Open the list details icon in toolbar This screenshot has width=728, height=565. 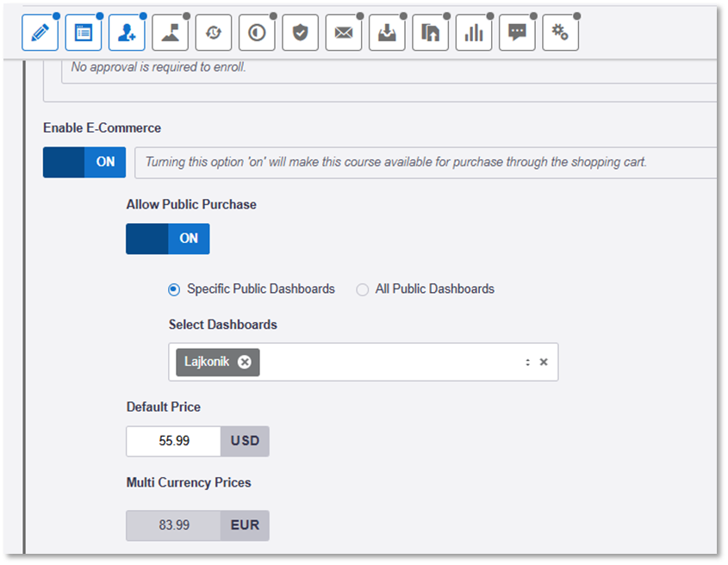coord(84,33)
